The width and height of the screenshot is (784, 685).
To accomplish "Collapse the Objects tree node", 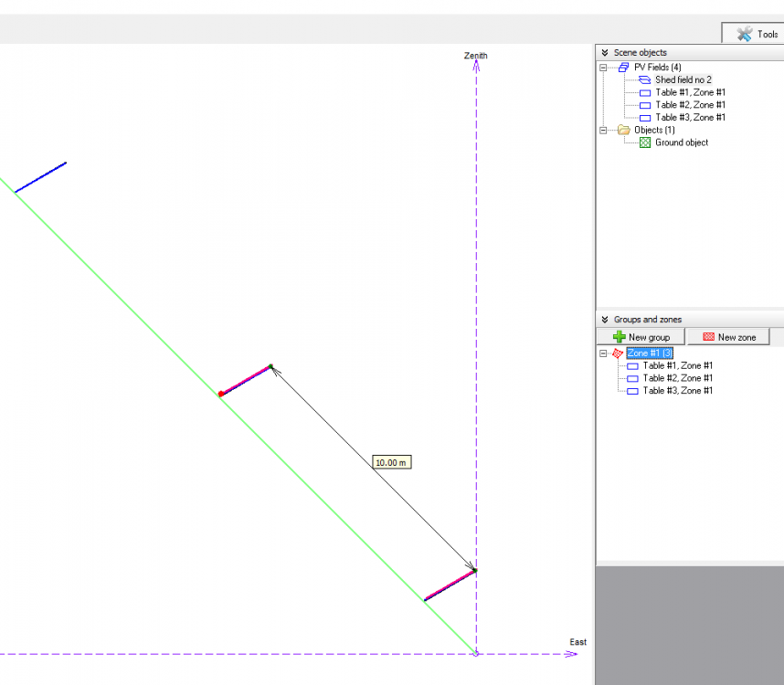I will 603,131.
